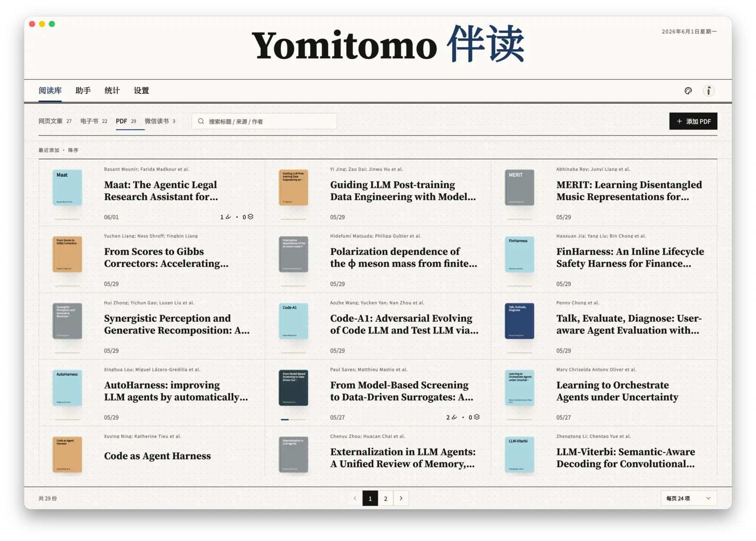Click highlight icon on Model-Based Screening card
This screenshot has height=541, width=756.
click(x=455, y=417)
